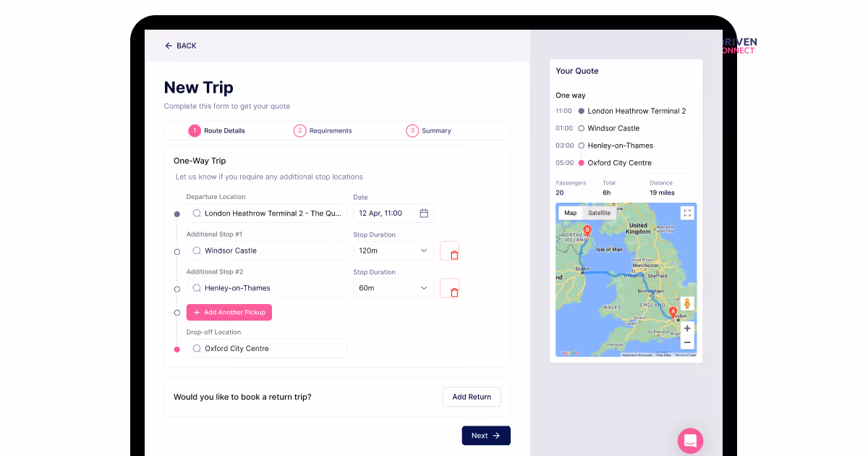The height and width of the screenshot is (456, 868).
Task: Click the Driven Connect logo
Action: pos(739,46)
